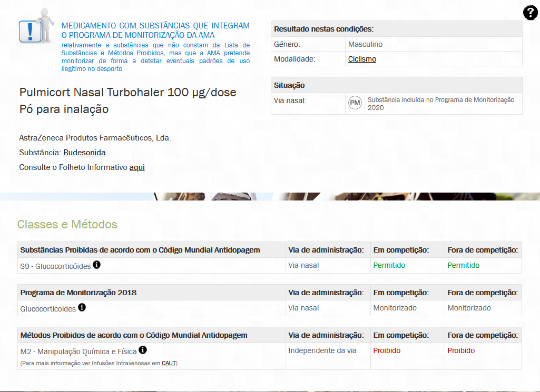Screen dimensions: 540x392
Task: Open the Folheto Informativo 'aqui' link
Action: (x=137, y=167)
